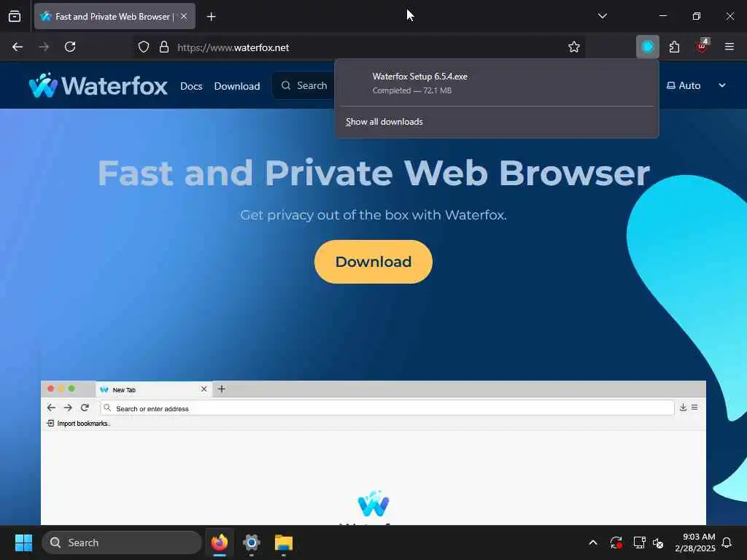Open a new tab with plus button

211,17
